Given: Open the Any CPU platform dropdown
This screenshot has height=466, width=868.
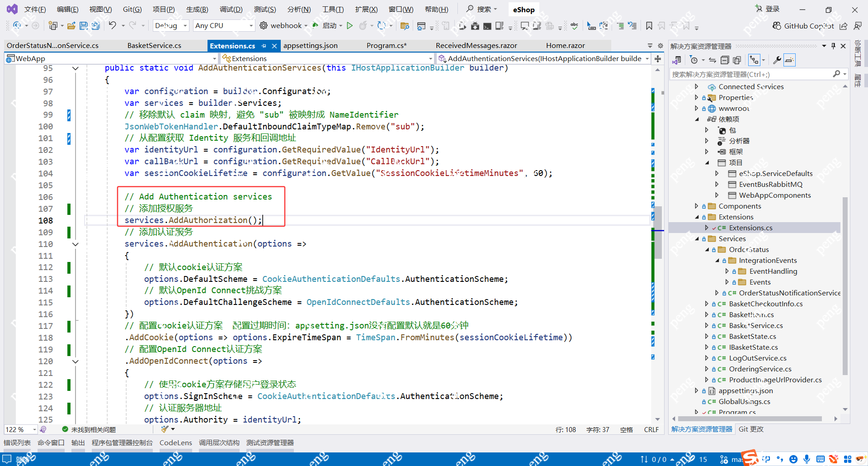Looking at the screenshot, I should click(x=224, y=26).
